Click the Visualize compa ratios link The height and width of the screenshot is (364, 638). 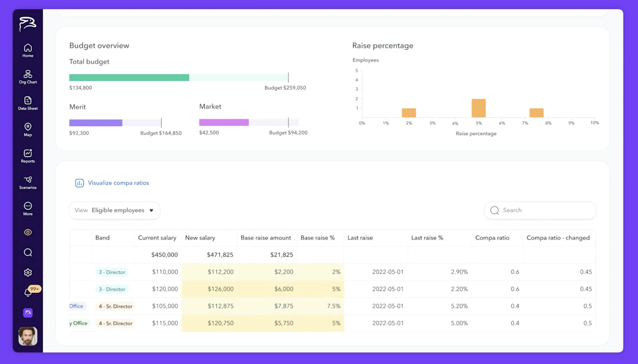[x=118, y=183]
